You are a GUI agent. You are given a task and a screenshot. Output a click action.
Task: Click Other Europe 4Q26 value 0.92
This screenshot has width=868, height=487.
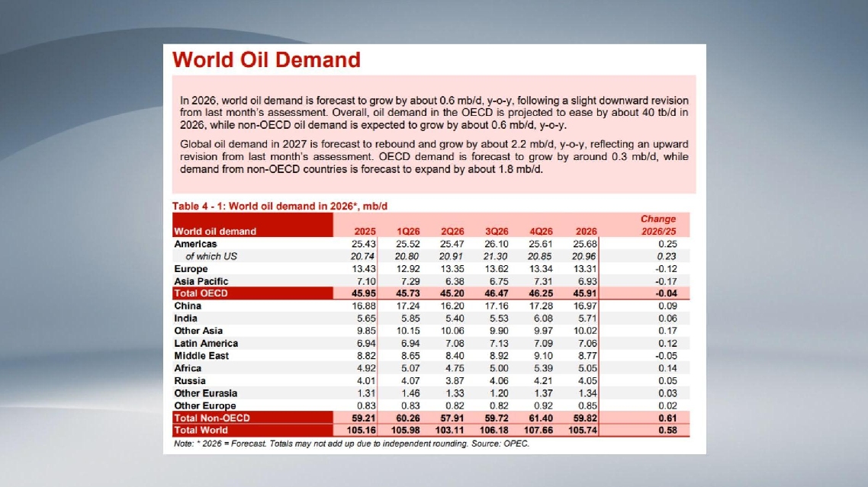[x=544, y=405]
